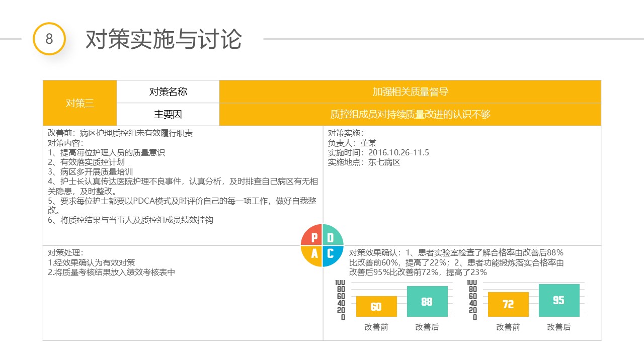Select 实施时间：2016.10.26-11.5 line
This screenshot has width=644, height=362.
click(378, 152)
